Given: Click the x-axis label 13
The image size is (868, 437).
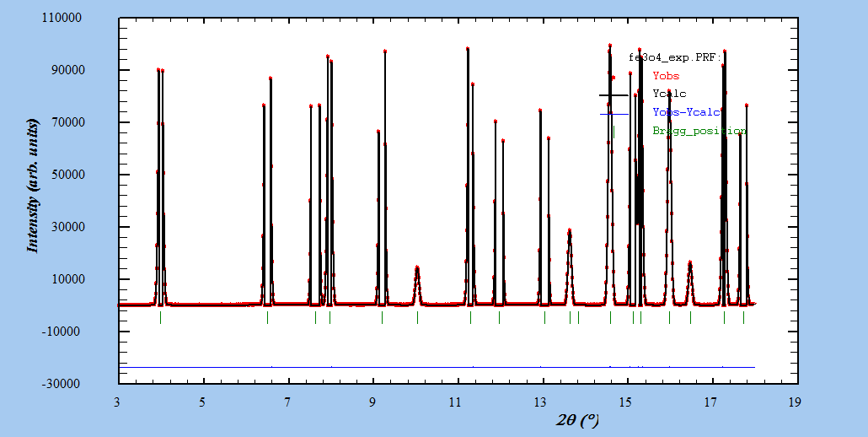Looking at the screenshot, I should pos(539,402).
